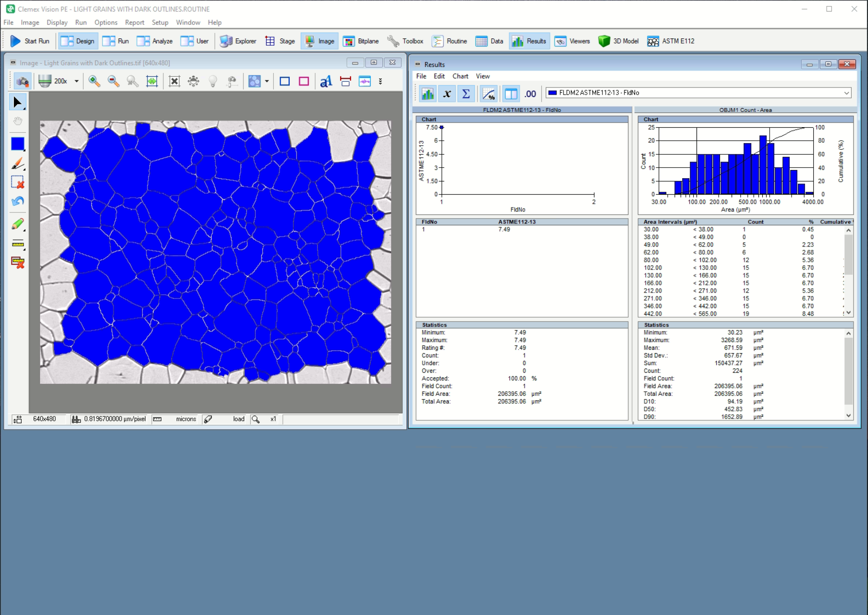Screen dimensions: 868x615
Task: Click the Start Run button
Action: [30, 41]
